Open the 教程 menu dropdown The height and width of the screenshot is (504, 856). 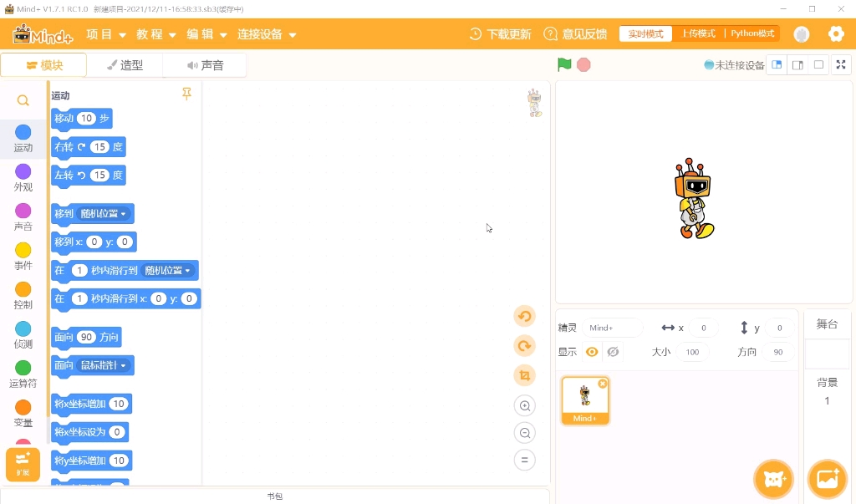coord(156,34)
